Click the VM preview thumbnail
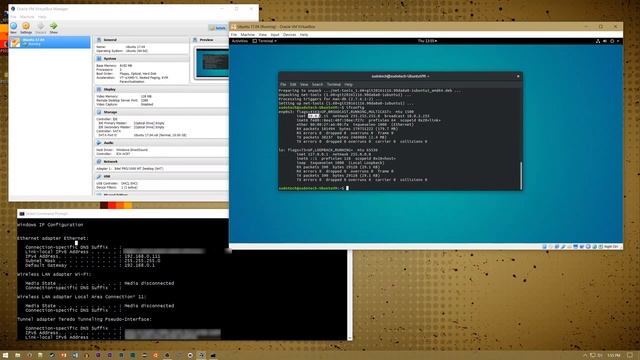The width and height of the screenshot is (640, 360). [212, 63]
